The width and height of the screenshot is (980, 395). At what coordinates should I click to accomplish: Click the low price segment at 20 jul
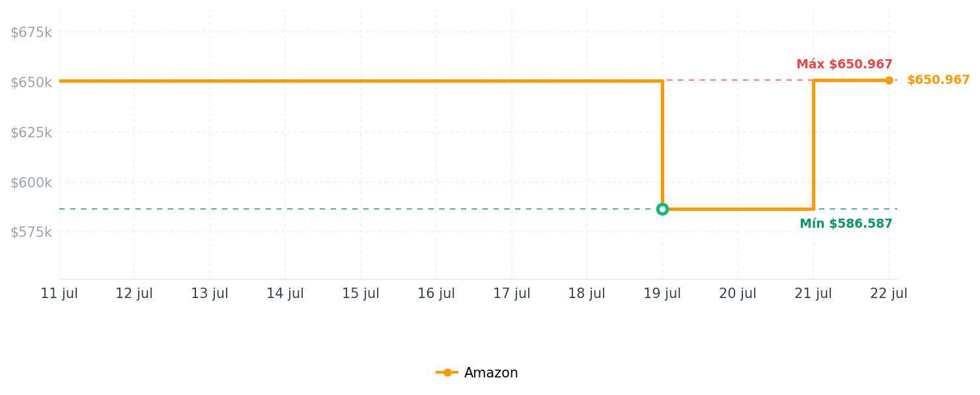738,209
